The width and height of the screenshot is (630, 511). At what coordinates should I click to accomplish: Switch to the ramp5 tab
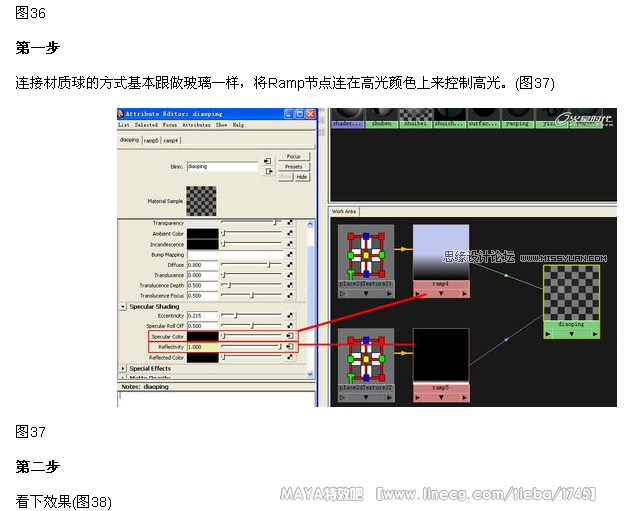pos(151,141)
